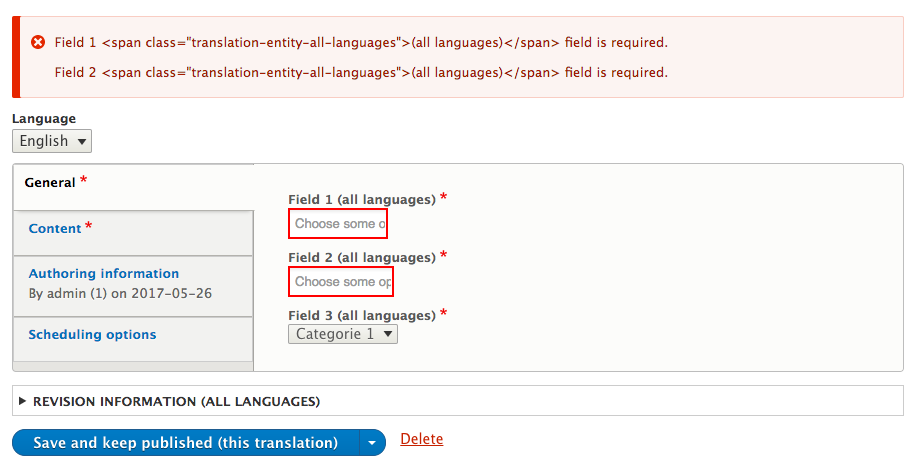Click the Field 1 (all languages) label
Image resolution: width=918 pixels, height=467 pixels.
click(362, 200)
